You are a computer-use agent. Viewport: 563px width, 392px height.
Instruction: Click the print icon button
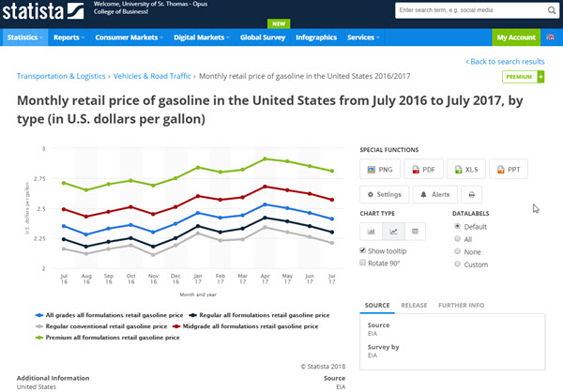click(471, 194)
